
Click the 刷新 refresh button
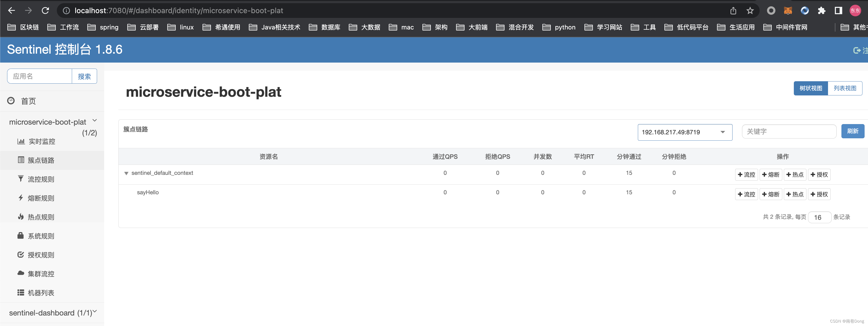[x=852, y=131]
